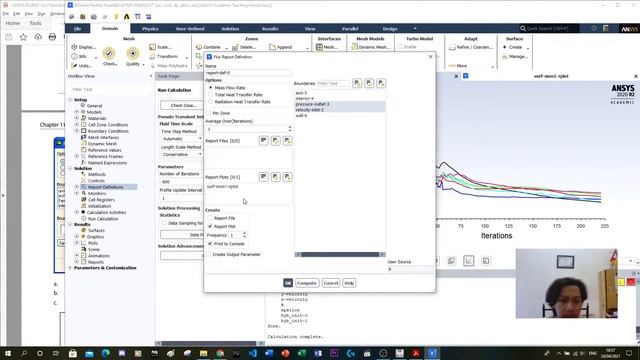The image size is (640, 360).
Task: Click the Compute button
Action: click(307, 283)
